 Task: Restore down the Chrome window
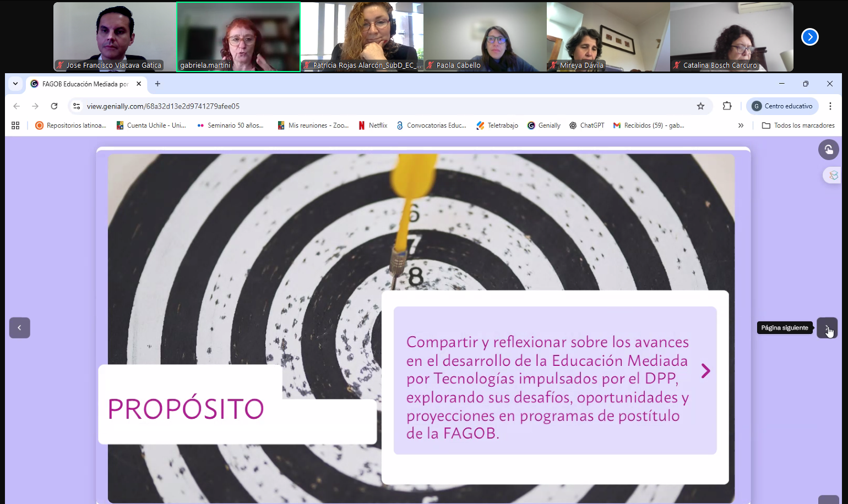[806, 84]
